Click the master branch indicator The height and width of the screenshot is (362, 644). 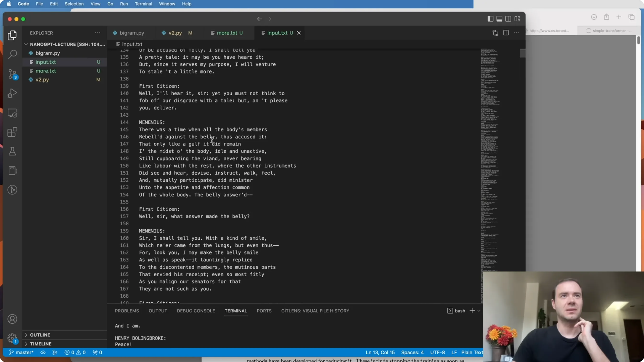(x=22, y=352)
